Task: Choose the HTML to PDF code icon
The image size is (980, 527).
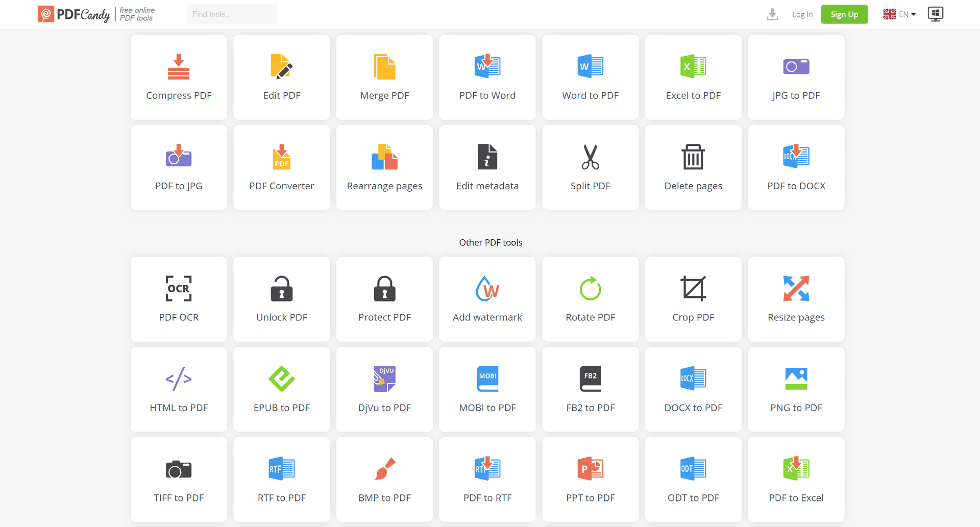Action: (179, 379)
